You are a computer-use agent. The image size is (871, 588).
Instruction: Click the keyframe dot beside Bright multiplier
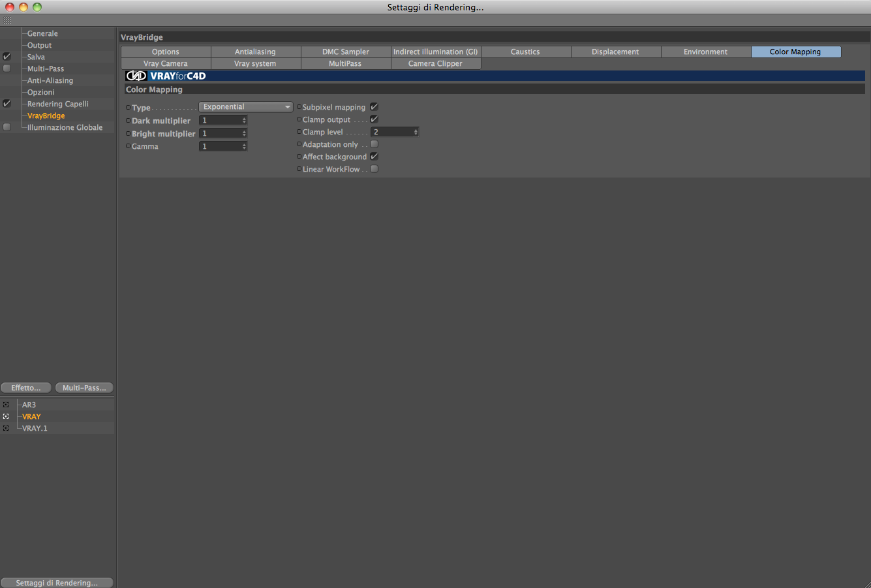[x=128, y=134]
